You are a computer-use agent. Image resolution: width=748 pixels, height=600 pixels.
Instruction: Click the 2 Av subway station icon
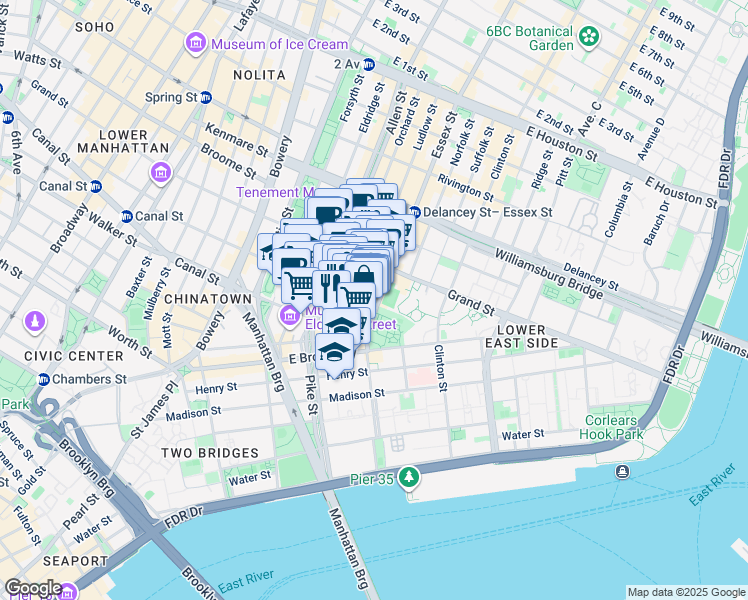(x=369, y=64)
